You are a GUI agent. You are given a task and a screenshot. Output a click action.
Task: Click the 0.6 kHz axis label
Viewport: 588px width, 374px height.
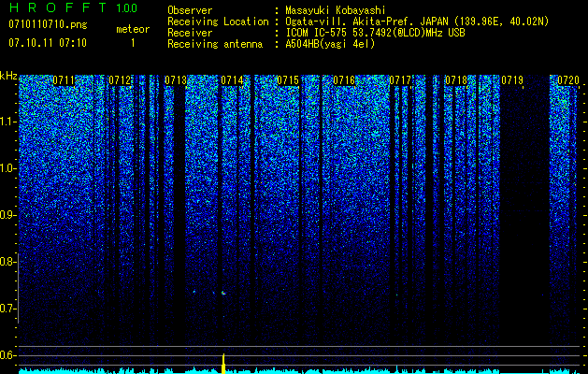7,355
